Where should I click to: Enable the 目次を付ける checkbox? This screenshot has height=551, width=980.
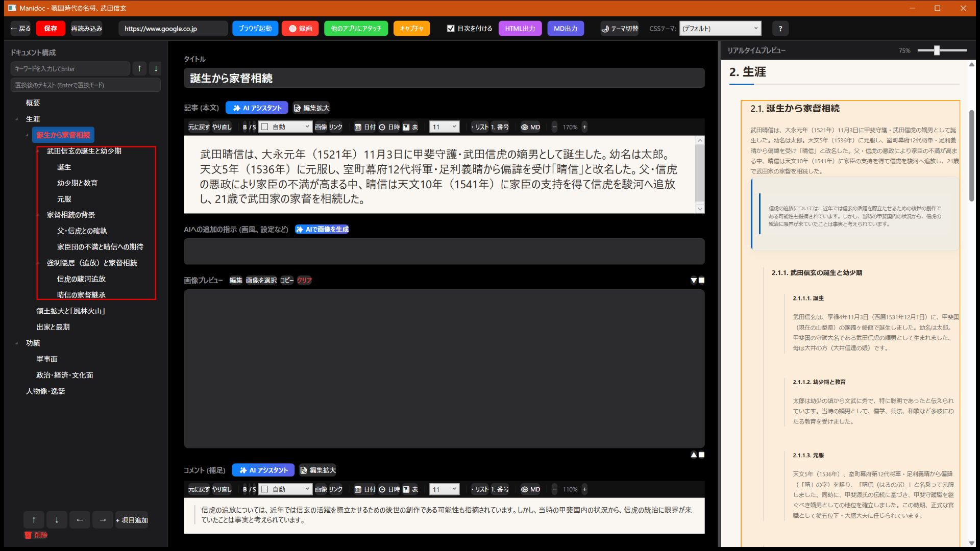point(450,29)
